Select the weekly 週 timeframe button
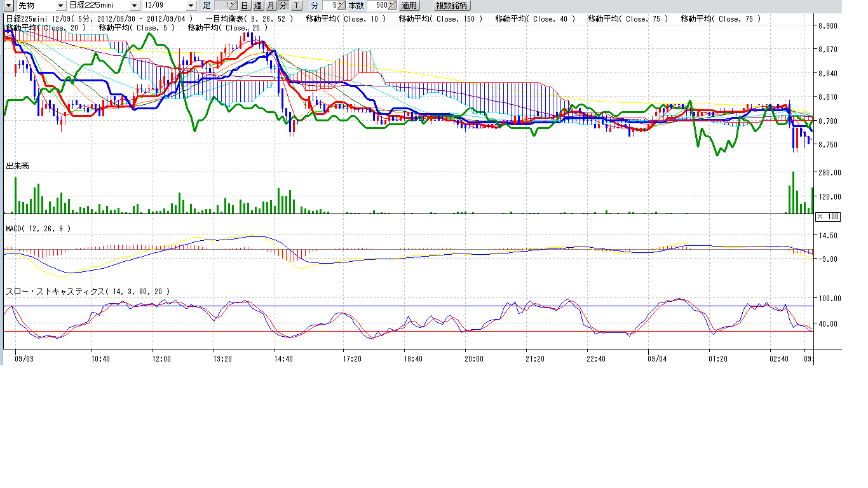This screenshot has width=868, height=488. tap(258, 5)
